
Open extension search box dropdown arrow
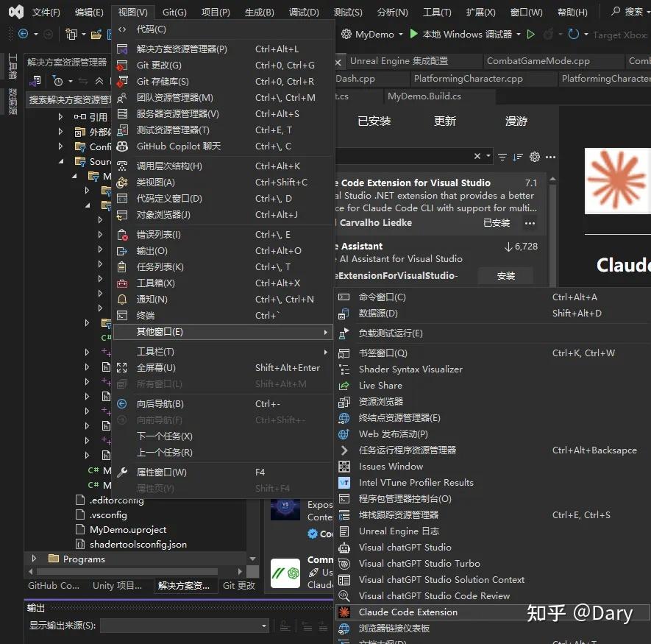[x=488, y=156]
